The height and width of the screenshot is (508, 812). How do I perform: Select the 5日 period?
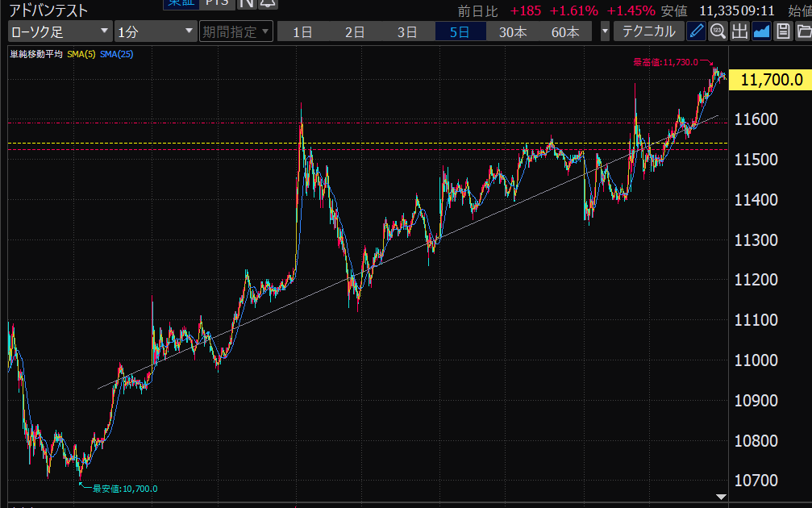pyautogui.click(x=460, y=32)
